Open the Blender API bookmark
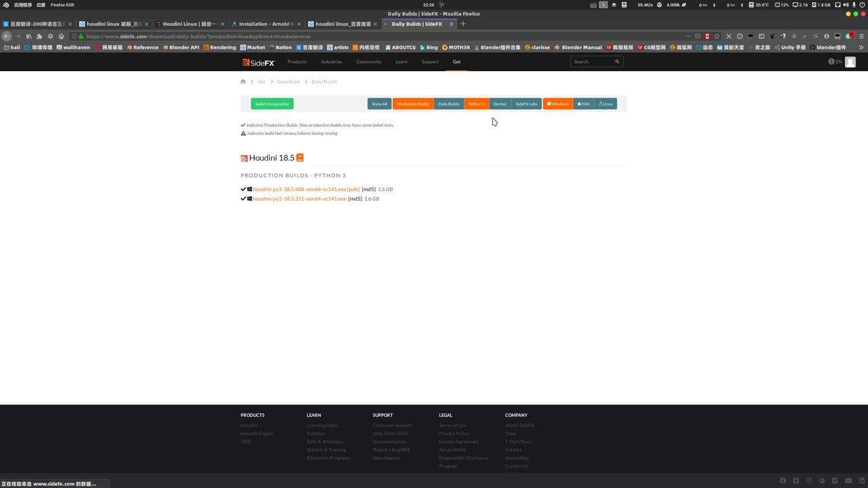868x488 pixels. click(x=181, y=47)
